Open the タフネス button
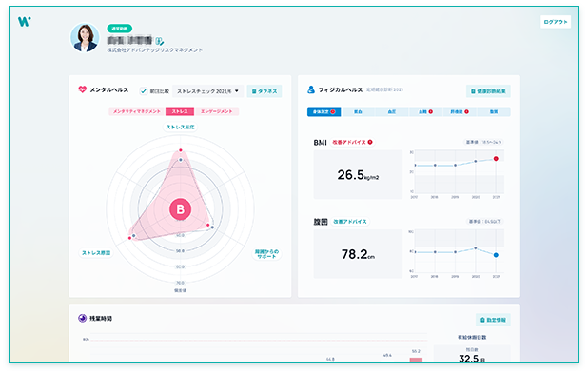The height and width of the screenshot is (375, 588). pyautogui.click(x=265, y=91)
